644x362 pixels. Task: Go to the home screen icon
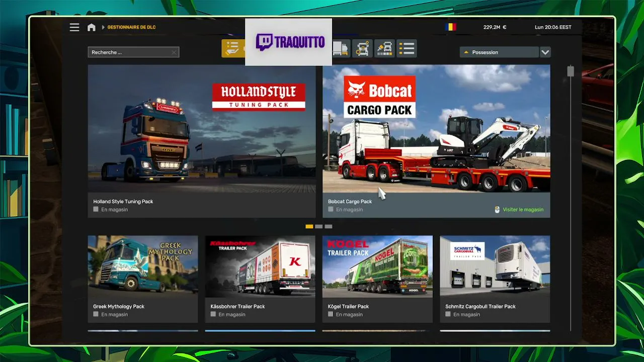pyautogui.click(x=91, y=27)
